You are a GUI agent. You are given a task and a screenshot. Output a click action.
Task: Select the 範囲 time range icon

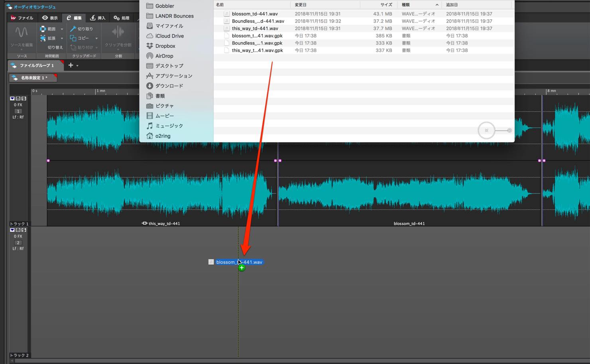pos(43,29)
